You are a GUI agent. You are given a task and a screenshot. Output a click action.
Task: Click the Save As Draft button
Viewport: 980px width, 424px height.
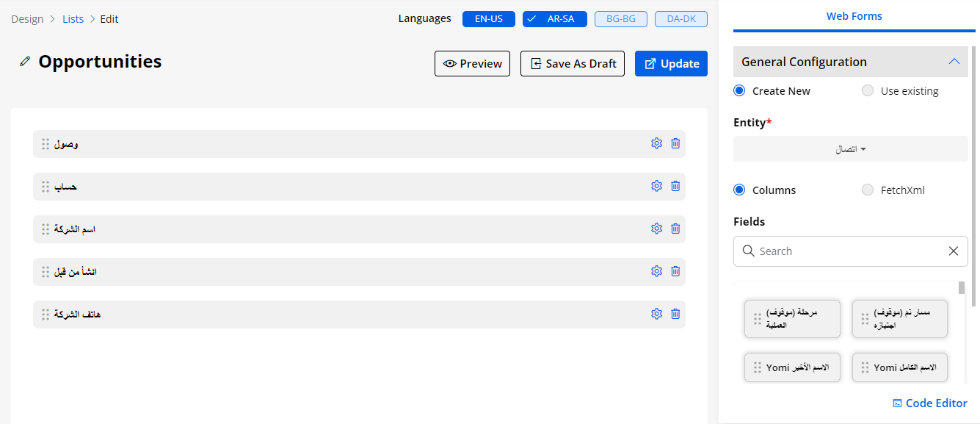click(572, 64)
